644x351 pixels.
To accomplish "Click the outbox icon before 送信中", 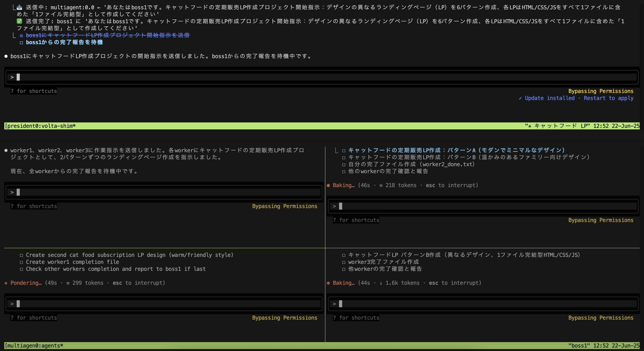I will [x=20, y=7].
